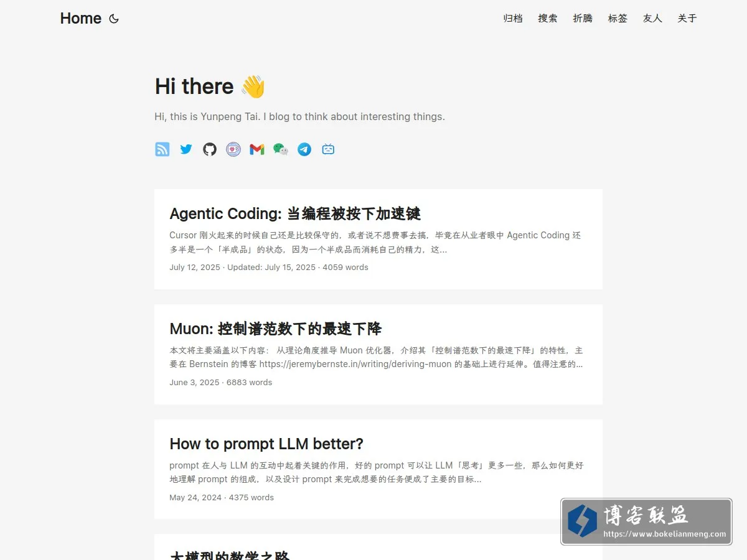Click the Hi there heading
747x560 pixels.
[210, 86]
